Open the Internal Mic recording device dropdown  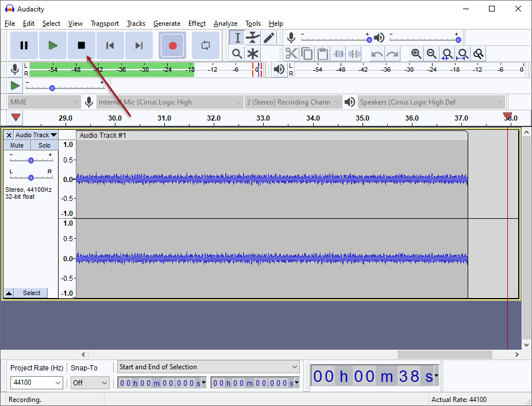pyautogui.click(x=169, y=102)
